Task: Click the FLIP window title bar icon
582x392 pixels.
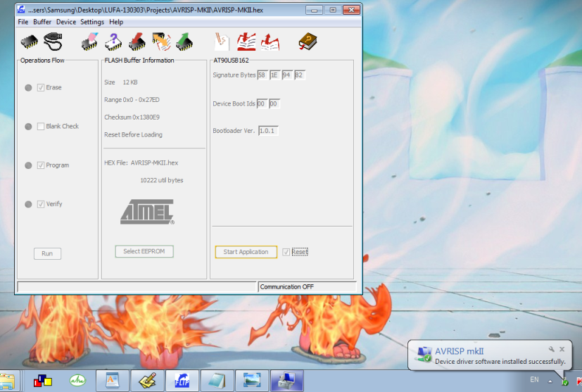Action: click(x=22, y=10)
